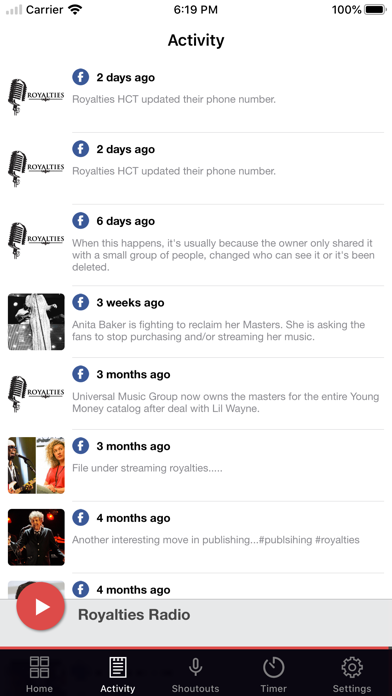
Task: Tap Facebook icon on first 4 months ago post
Action: tap(81, 518)
